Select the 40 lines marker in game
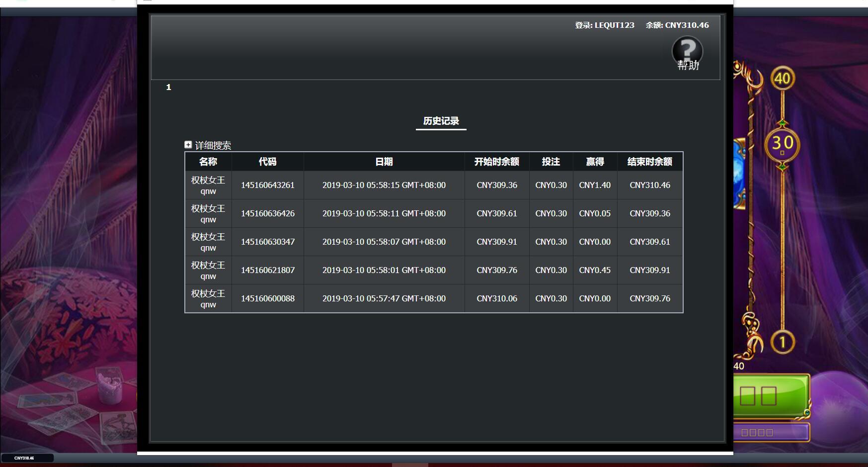Viewport: 868px width, 467px height. (x=783, y=78)
